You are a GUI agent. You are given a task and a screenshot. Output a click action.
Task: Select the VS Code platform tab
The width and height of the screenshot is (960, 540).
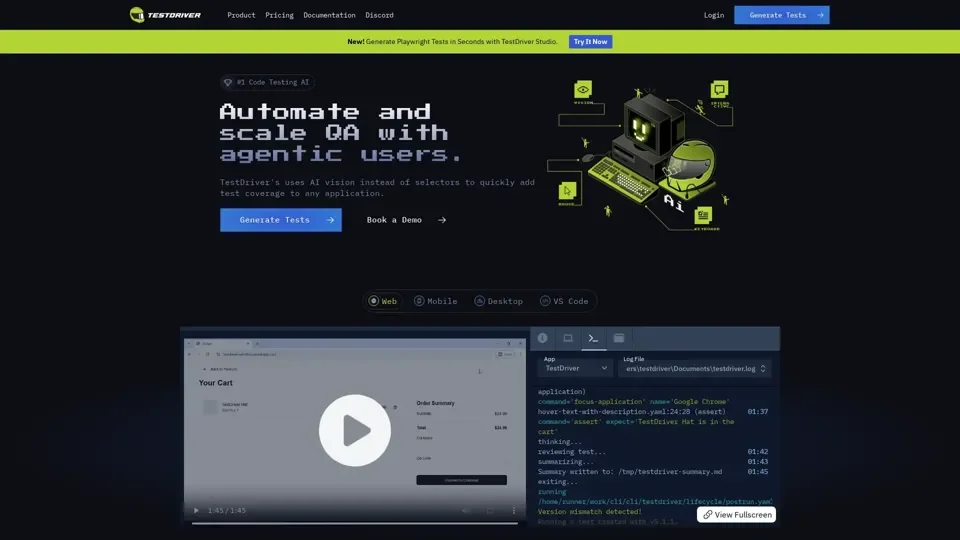[x=564, y=301]
